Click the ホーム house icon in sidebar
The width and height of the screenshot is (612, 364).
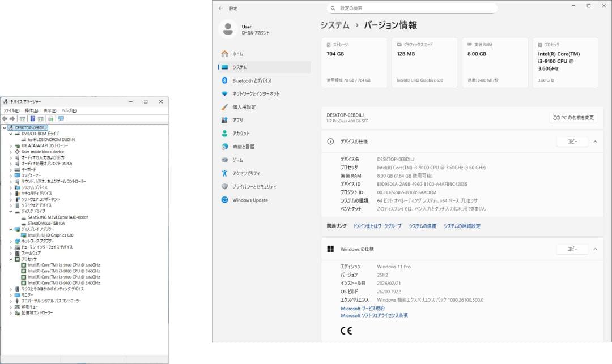[x=224, y=54]
